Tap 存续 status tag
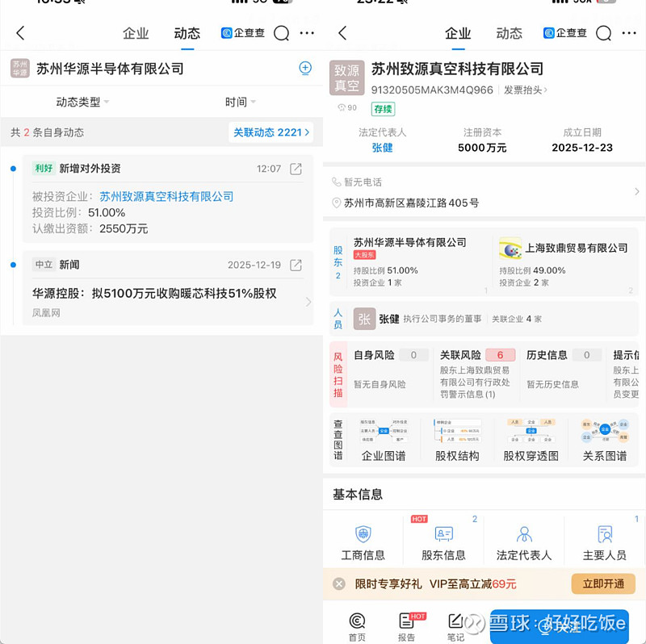646x644 pixels. 383,109
